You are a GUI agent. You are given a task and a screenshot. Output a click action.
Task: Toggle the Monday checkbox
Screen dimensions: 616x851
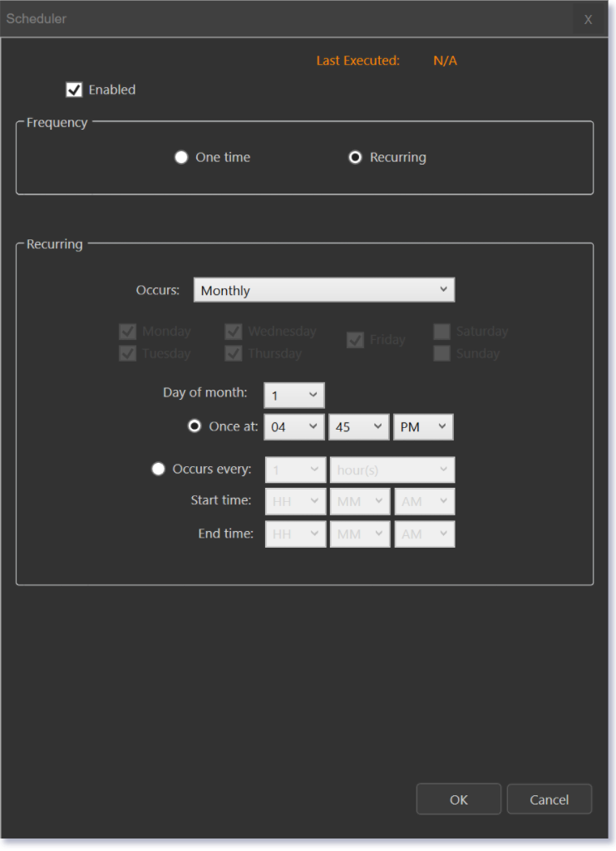click(x=128, y=332)
